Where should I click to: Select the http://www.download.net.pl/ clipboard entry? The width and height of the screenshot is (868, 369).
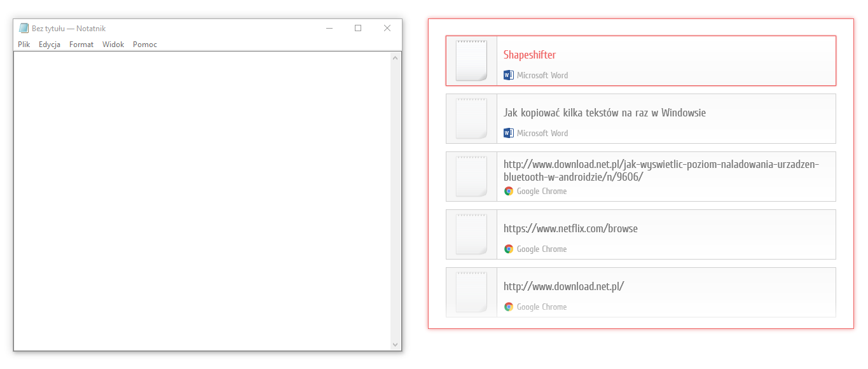(x=641, y=292)
